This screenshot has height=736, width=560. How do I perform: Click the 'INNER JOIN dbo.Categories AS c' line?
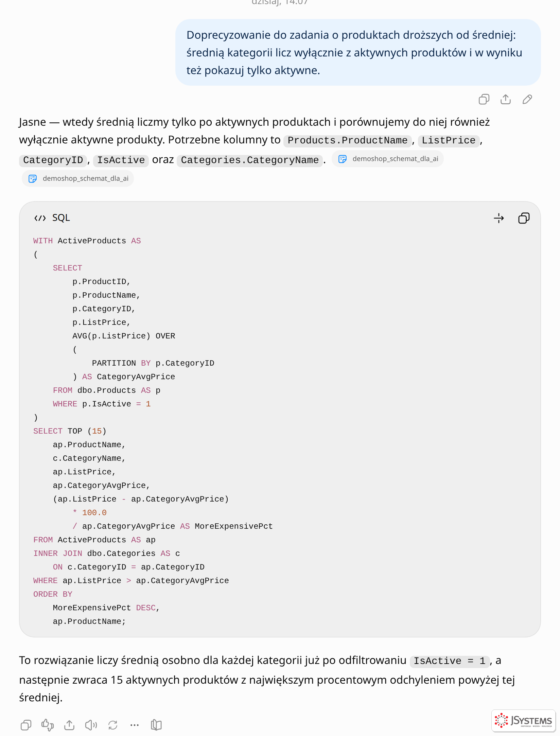click(107, 554)
